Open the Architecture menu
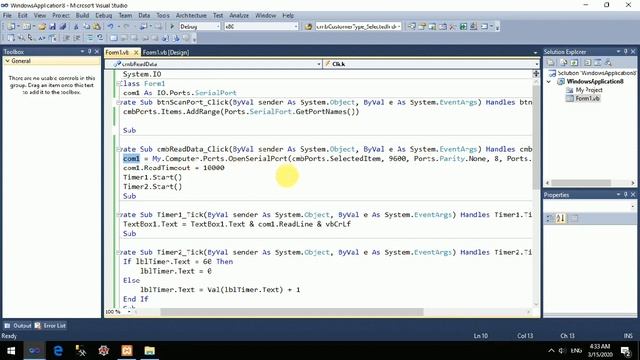The width and height of the screenshot is (640, 360). [x=191, y=16]
